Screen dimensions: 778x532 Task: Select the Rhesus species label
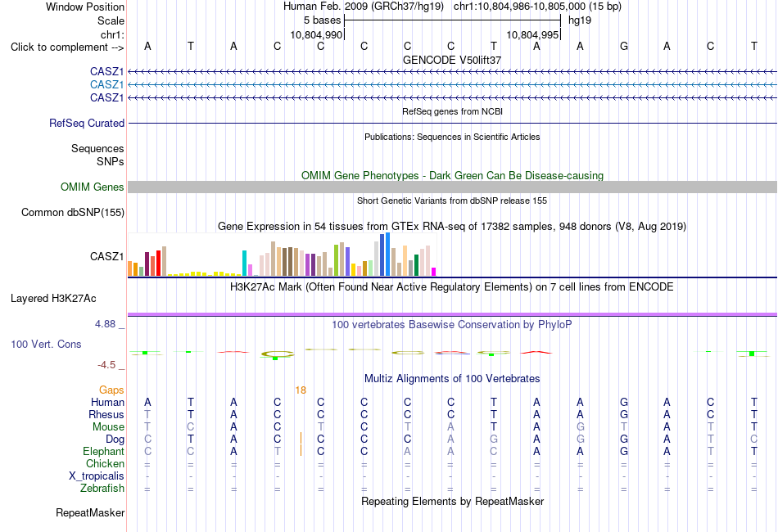tap(106, 414)
